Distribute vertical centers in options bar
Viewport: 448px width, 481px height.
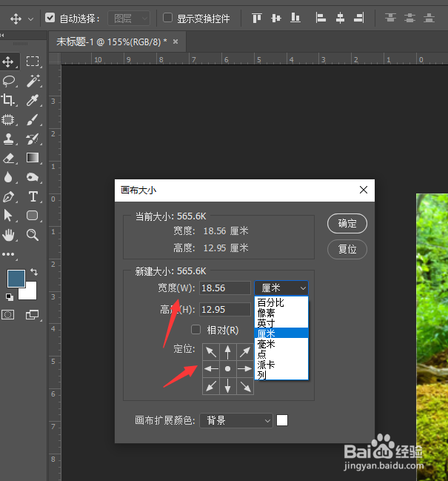[x=409, y=18]
